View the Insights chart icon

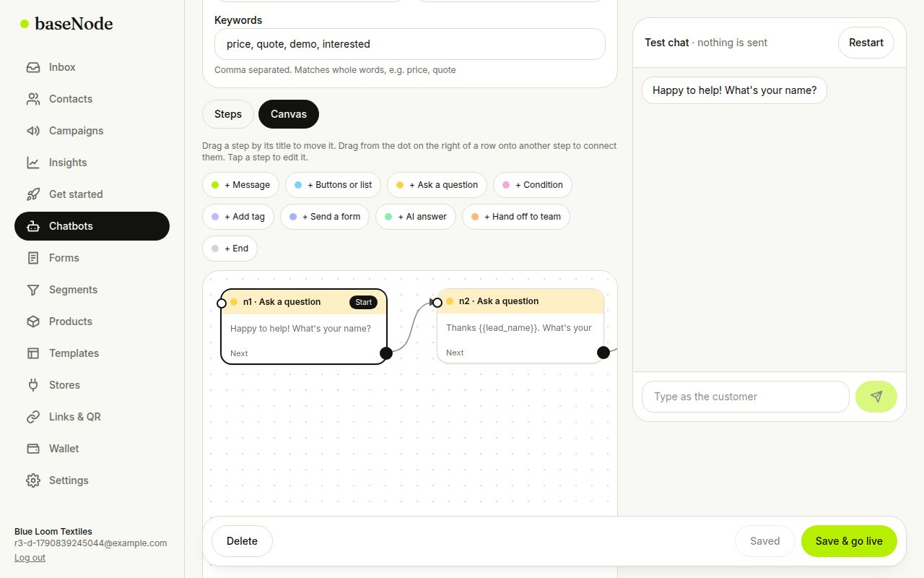tap(33, 163)
